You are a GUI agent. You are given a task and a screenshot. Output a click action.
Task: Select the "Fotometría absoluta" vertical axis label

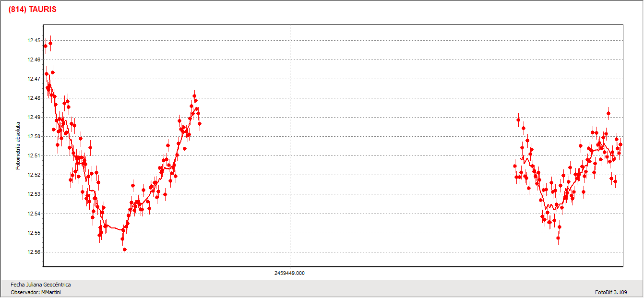coord(18,145)
